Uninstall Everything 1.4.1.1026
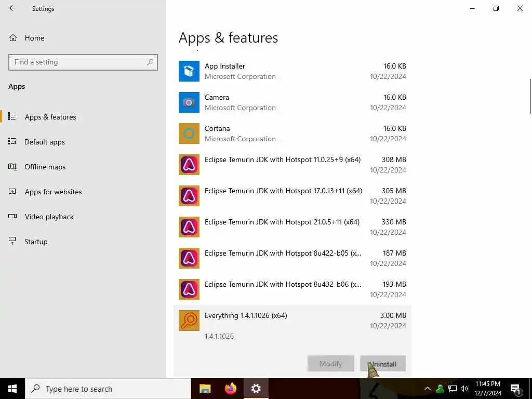This screenshot has width=532, height=399. (x=383, y=364)
